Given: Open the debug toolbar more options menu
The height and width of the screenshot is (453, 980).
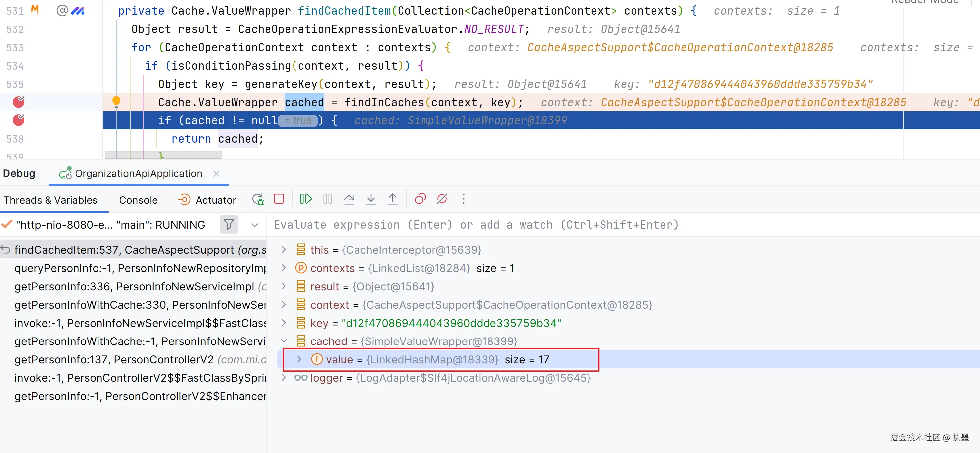Looking at the screenshot, I should coord(463,199).
